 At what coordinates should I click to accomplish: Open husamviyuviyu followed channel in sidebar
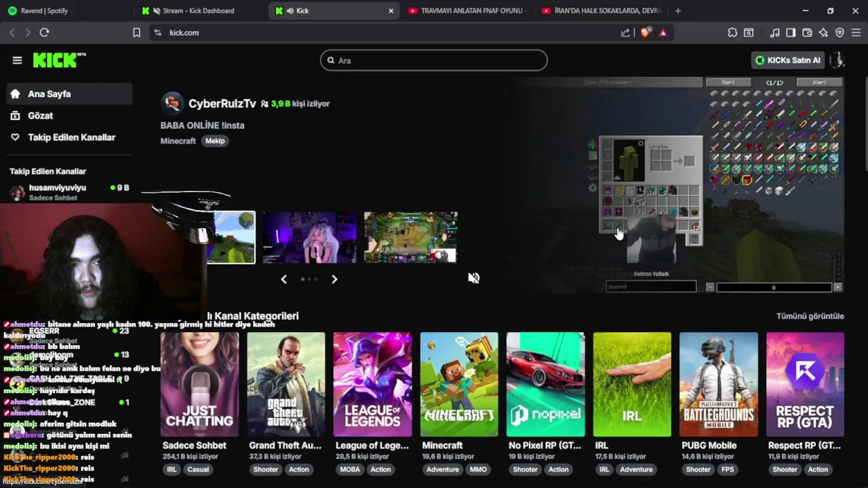(69, 192)
